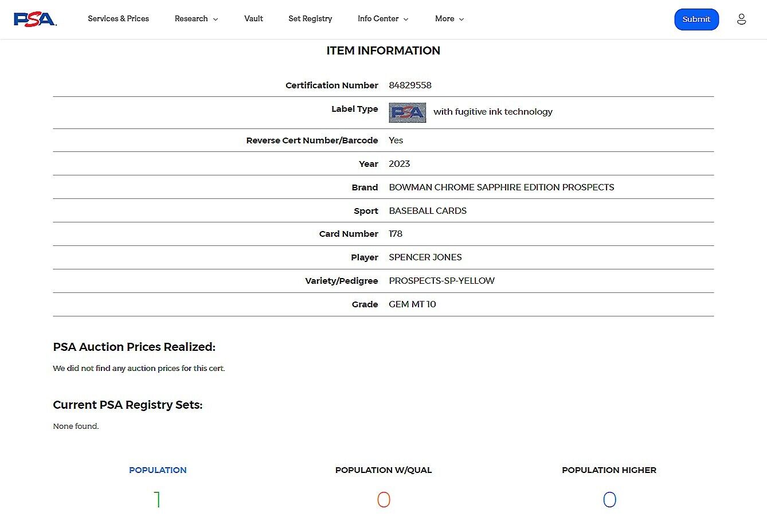This screenshot has width=767, height=532.
Task: Click the Label Type field label
Action: (354, 109)
